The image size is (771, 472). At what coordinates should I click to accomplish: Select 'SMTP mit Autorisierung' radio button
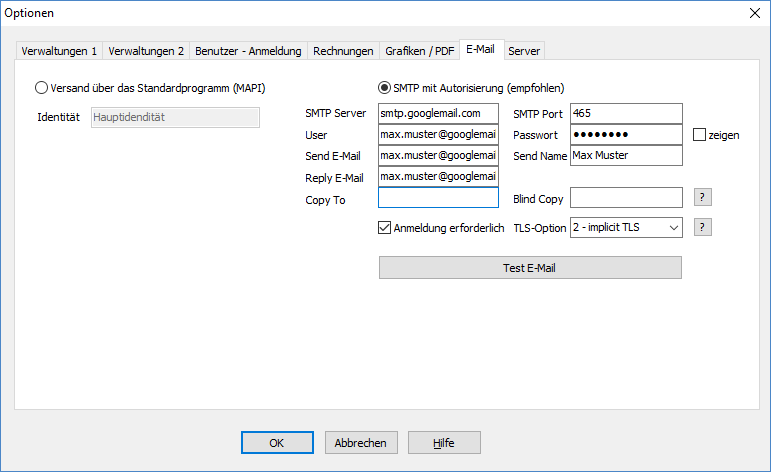click(x=385, y=87)
